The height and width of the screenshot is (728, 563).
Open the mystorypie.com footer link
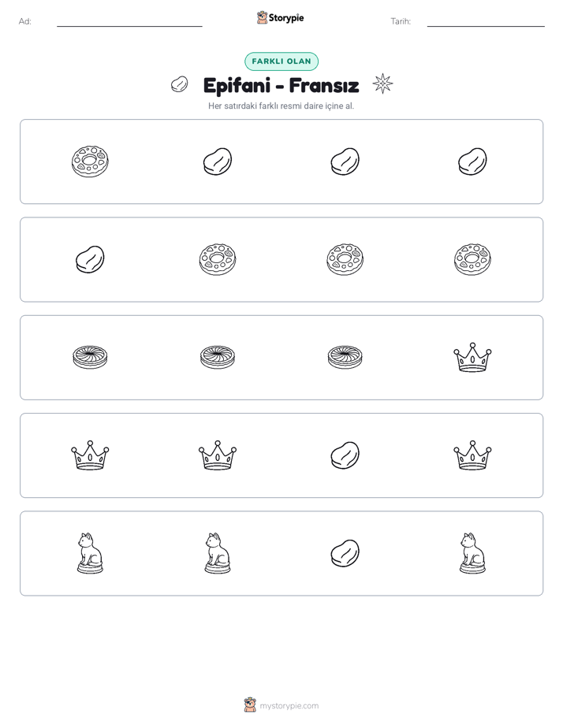[x=281, y=705]
